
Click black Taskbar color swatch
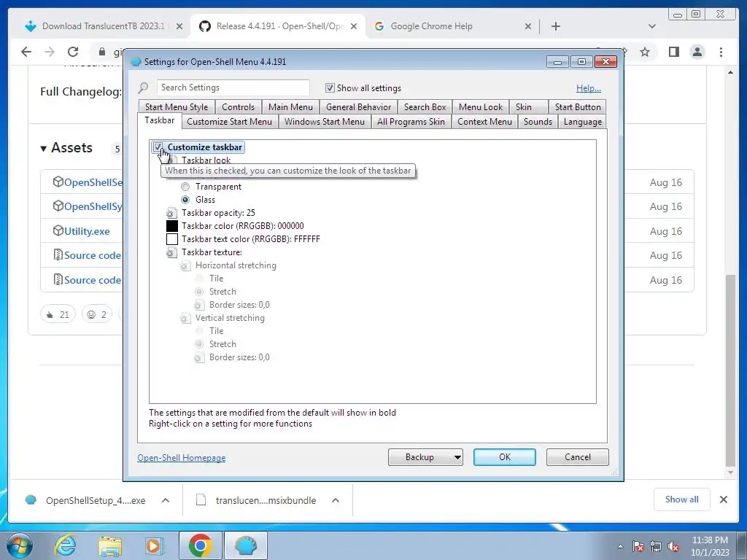click(172, 226)
